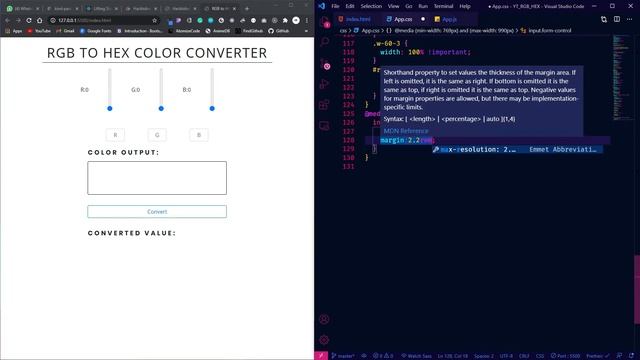Open the Explorer view in VS Code
The width and height of the screenshot is (640, 360).
tap(324, 21)
